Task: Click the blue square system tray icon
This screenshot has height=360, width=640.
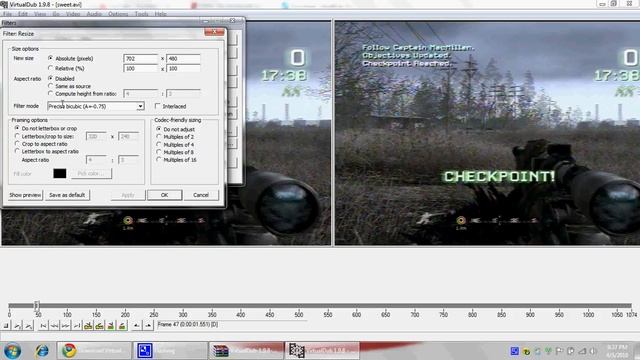Action: tap(514, 351)
